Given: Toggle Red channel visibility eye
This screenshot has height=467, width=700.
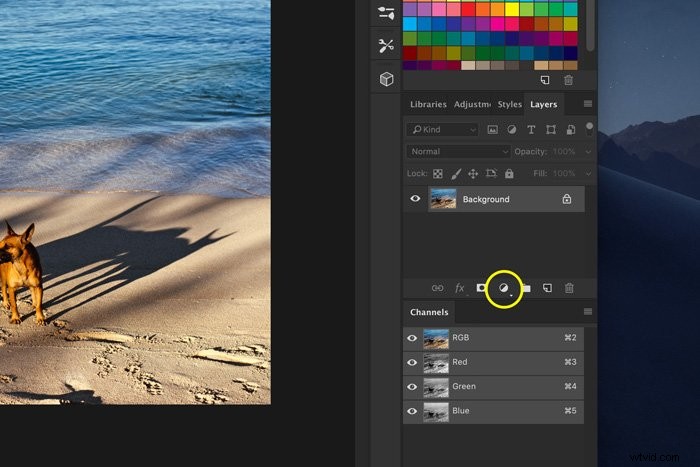Looking at the screenshot, I should point(412,363).
